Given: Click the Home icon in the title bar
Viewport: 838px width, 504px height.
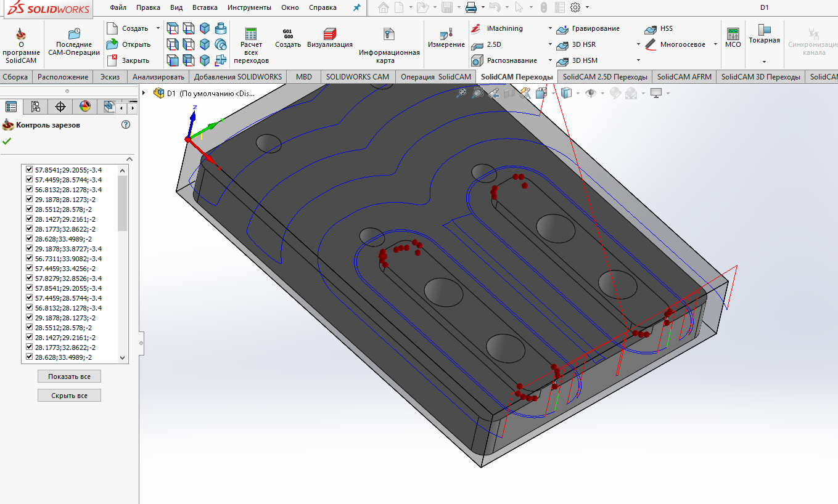Looking at the screenshot, I should [383, 7].
